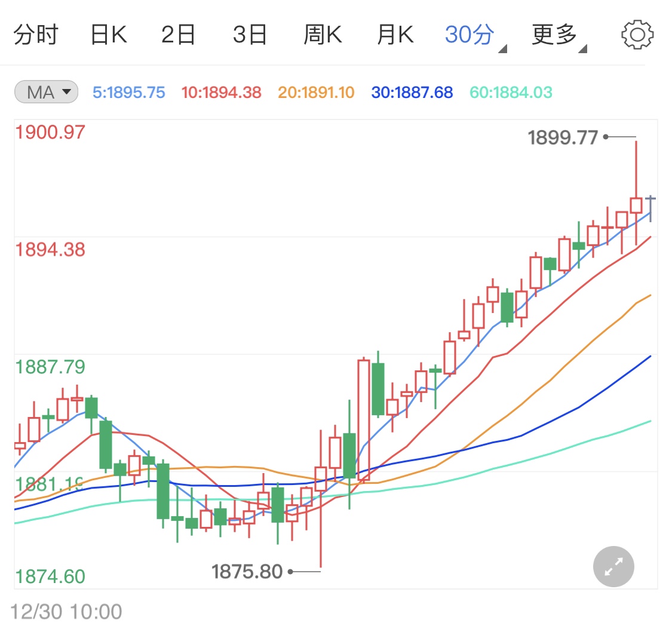Open the 更多 more options dropdown
Viewport: 672px width, 635px height.
tap(559, 36)
